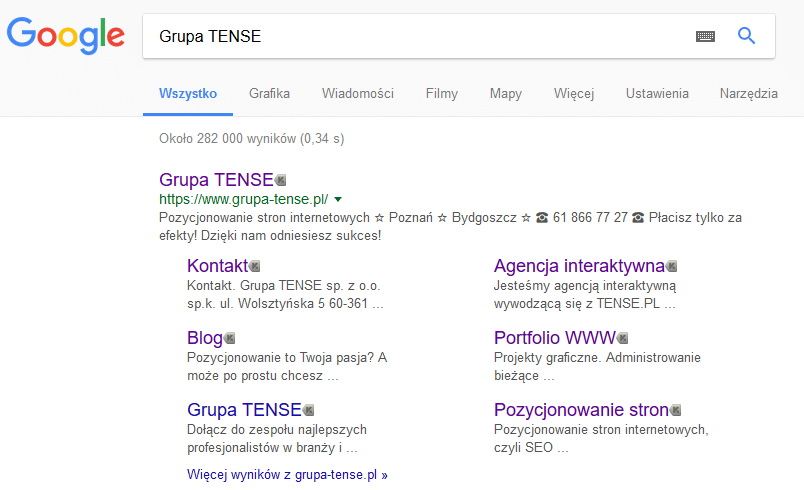Click the snippet Pozycjonowanie to Twoja pasja?

[287, 366]
